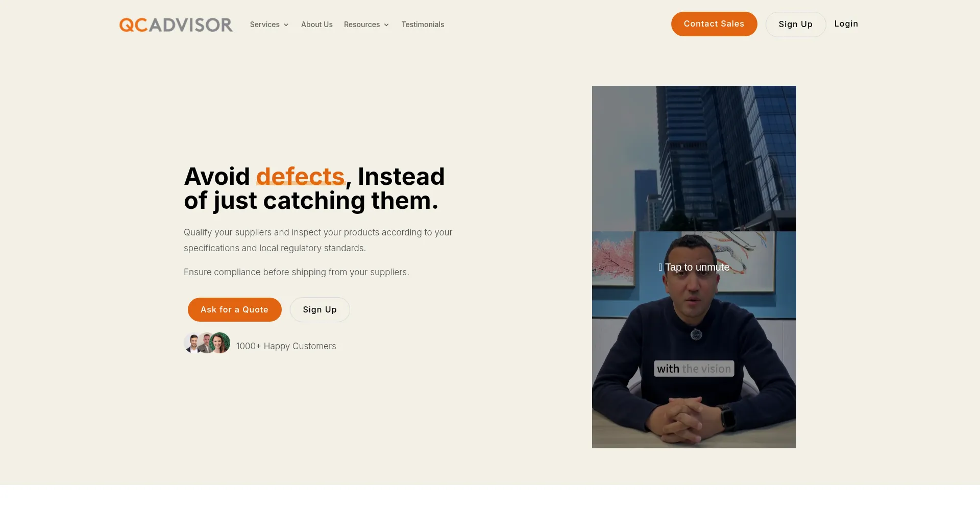The image size is (980, 507).
Task: Click Sign Up in the header
Action: (796, 25)
